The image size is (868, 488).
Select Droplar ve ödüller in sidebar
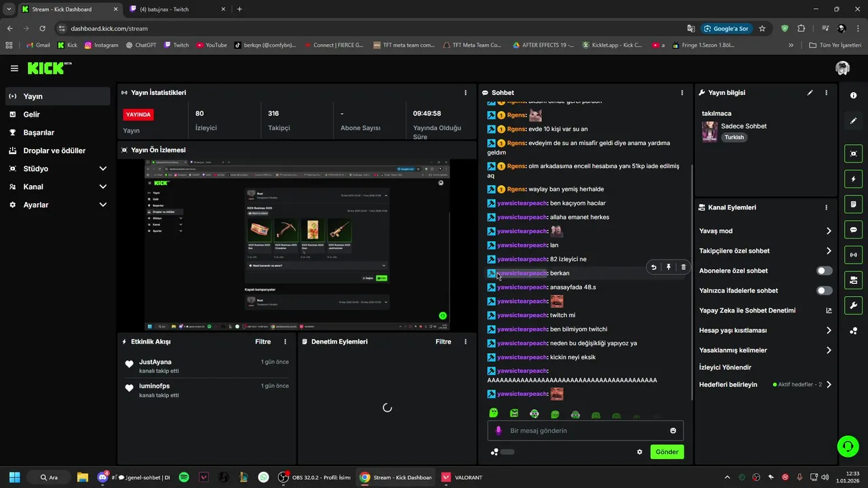point(58,150)
